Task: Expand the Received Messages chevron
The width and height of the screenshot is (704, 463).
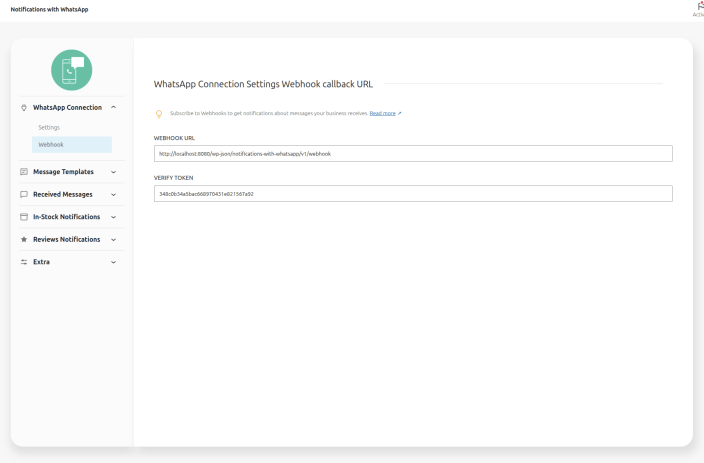Action: coord(114,194)
